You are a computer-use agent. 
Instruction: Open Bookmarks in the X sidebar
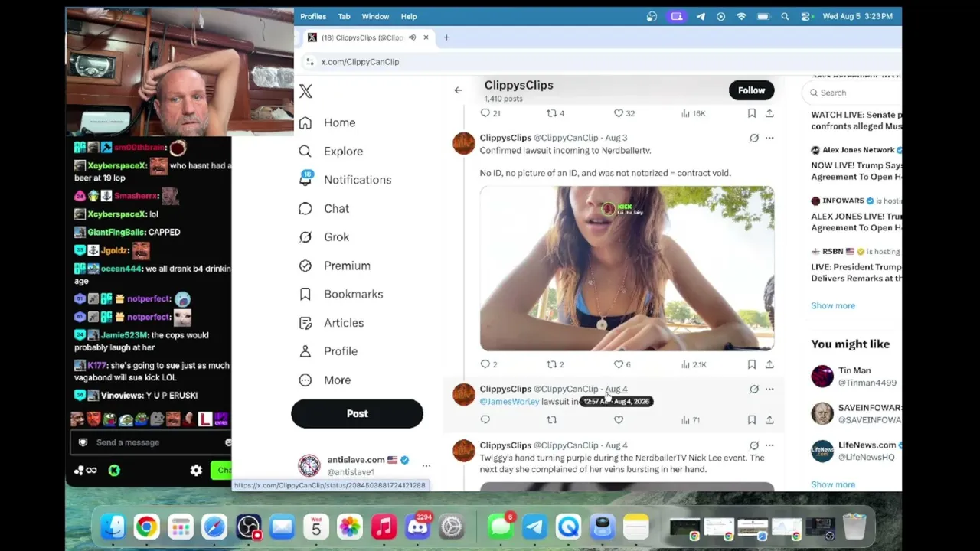pyautogui.click(x=341, y=294)
